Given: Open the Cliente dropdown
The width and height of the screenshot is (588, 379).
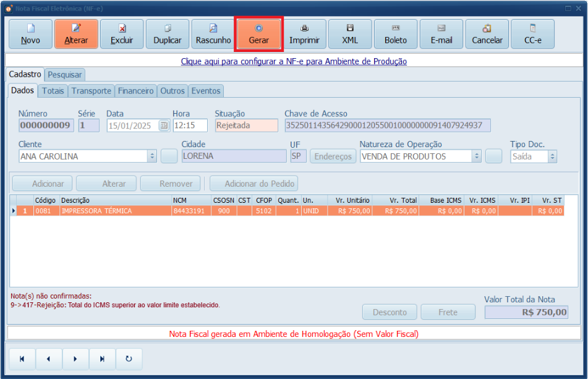Looking at the screenshot, I should coord(153,156).
